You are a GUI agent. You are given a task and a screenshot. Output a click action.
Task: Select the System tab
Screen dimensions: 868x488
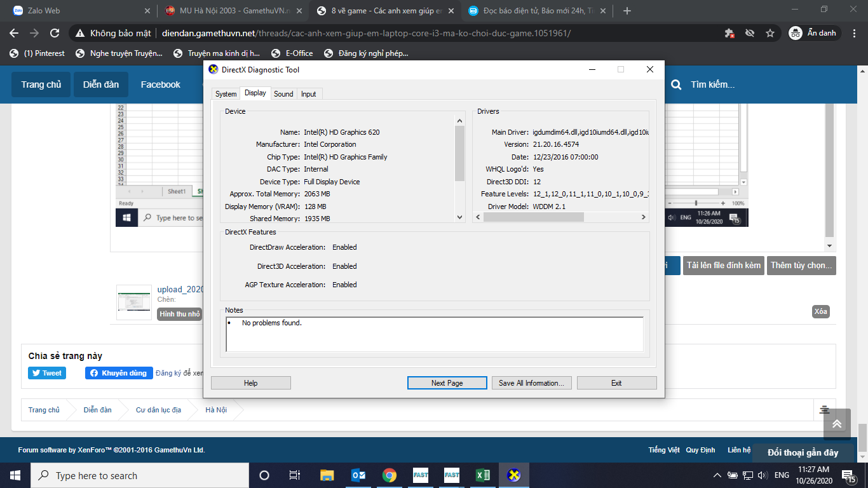pyautogui.click(x=226, y=94)
